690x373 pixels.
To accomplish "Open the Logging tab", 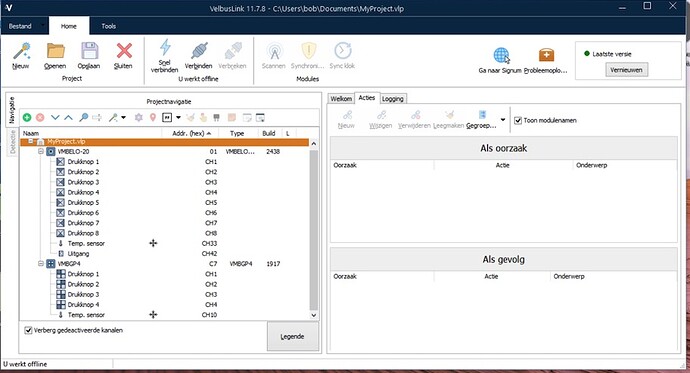I will point(393,99).
